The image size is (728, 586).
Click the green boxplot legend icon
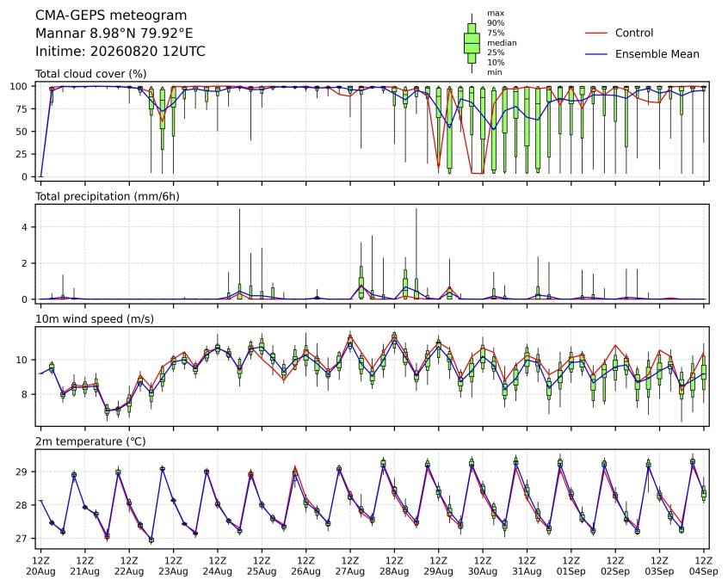[472, 43]
